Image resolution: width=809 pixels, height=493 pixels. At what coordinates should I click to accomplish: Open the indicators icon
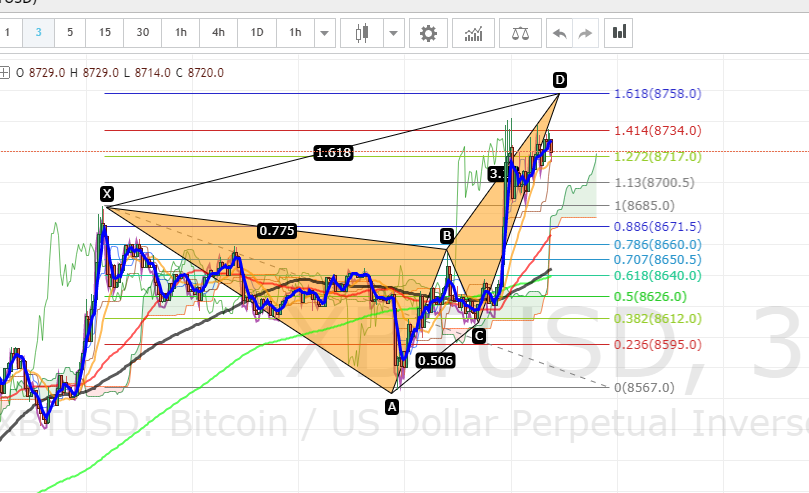click(x=473, y=33)
